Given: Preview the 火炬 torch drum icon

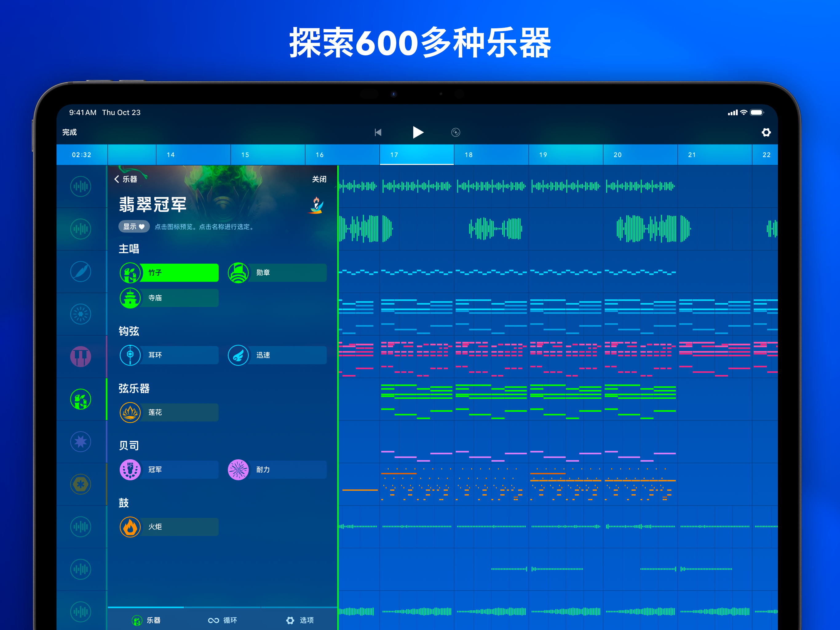Looking at the screenshot, I should [130, 527].
